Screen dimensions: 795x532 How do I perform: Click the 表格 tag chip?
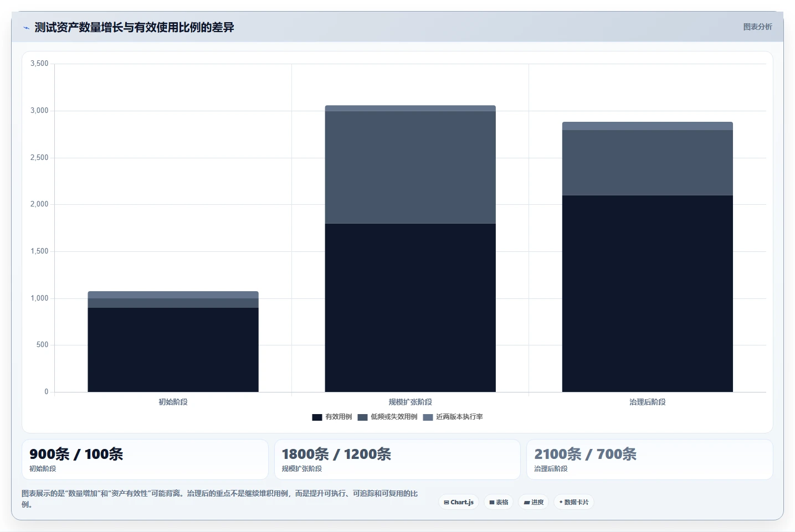point(499,502)
